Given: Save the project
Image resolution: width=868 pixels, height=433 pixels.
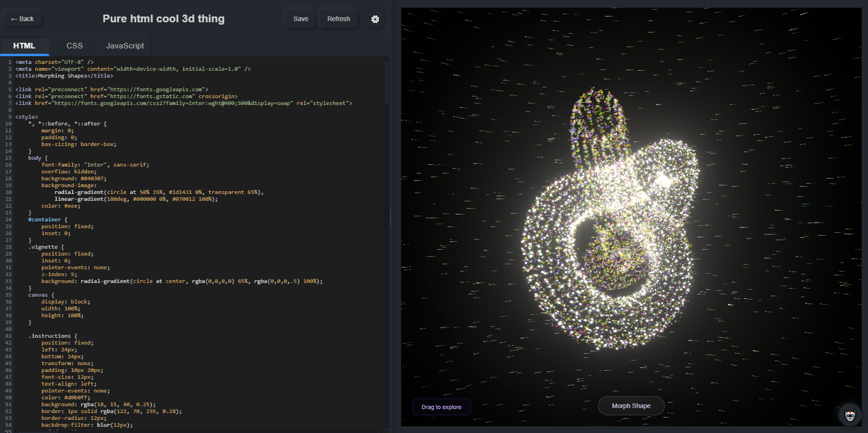Looking at the screenshot, I should [301, 19].
